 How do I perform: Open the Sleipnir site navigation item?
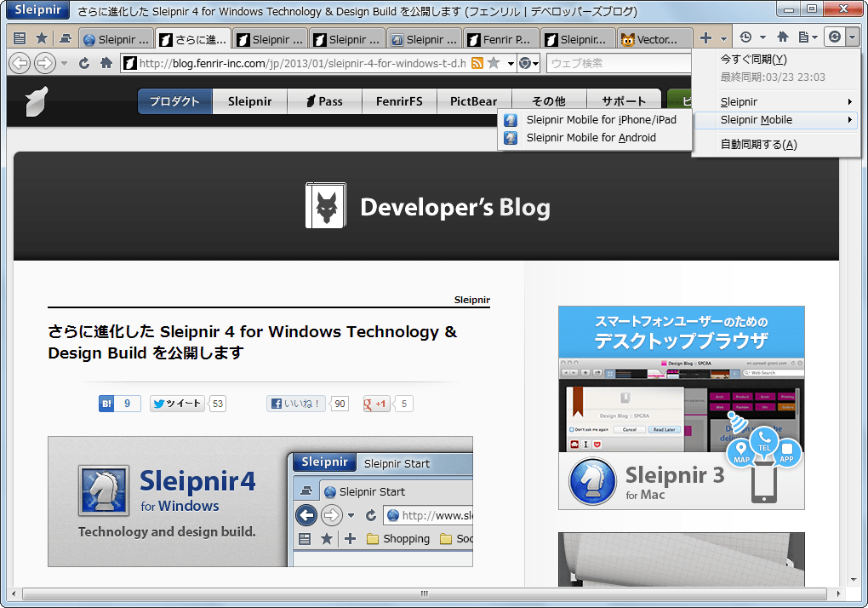pyautogui.click(x=249, y=101)
